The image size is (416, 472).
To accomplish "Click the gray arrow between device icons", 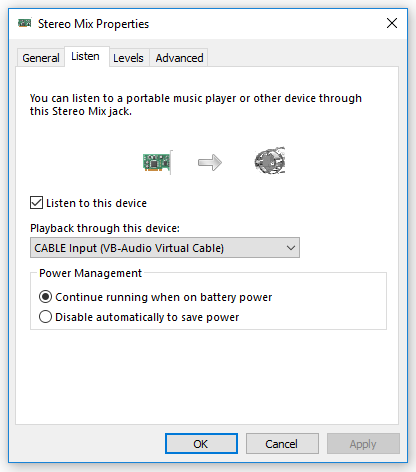I will [x=210, y=163].
